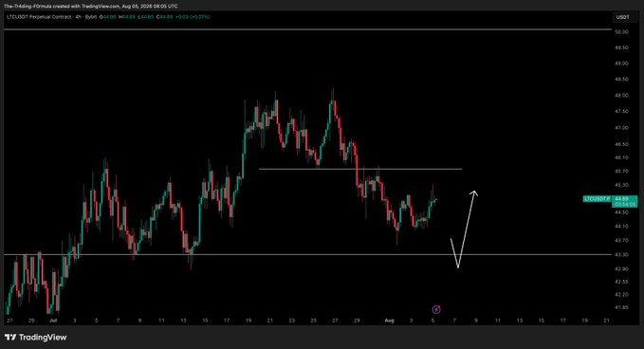Click the Aug label on time axis
This screenshot has height=349, width=644.
point(390,321)
